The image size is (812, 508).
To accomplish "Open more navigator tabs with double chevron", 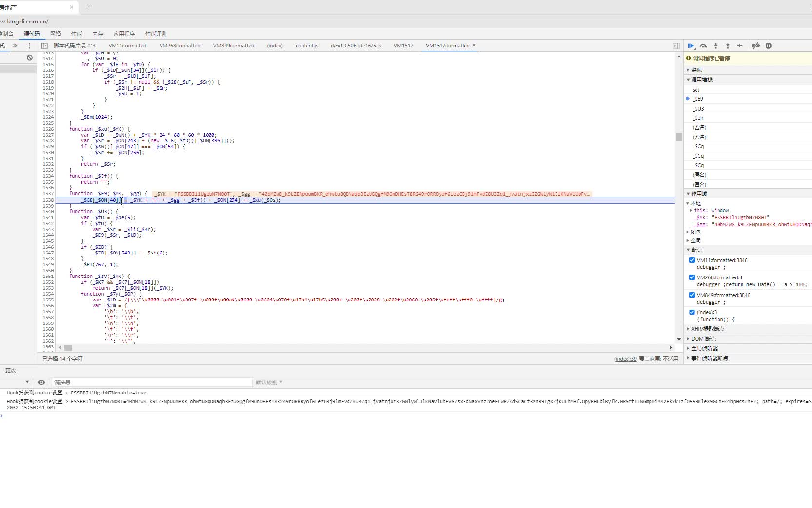I will point(15,46).
